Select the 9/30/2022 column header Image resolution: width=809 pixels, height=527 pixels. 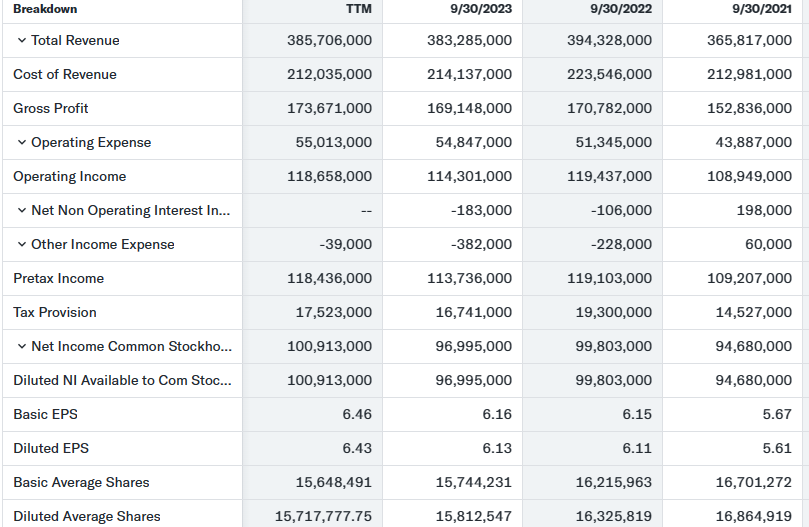click(621, 9)
